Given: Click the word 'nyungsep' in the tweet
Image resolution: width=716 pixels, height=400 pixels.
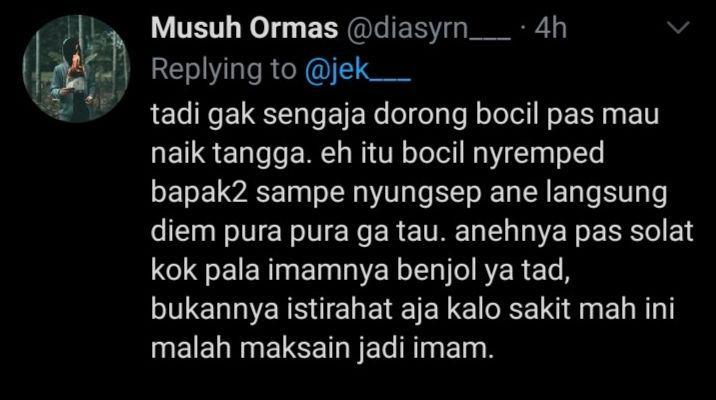Looking at the screenshot, I should [x=417, y=193].
